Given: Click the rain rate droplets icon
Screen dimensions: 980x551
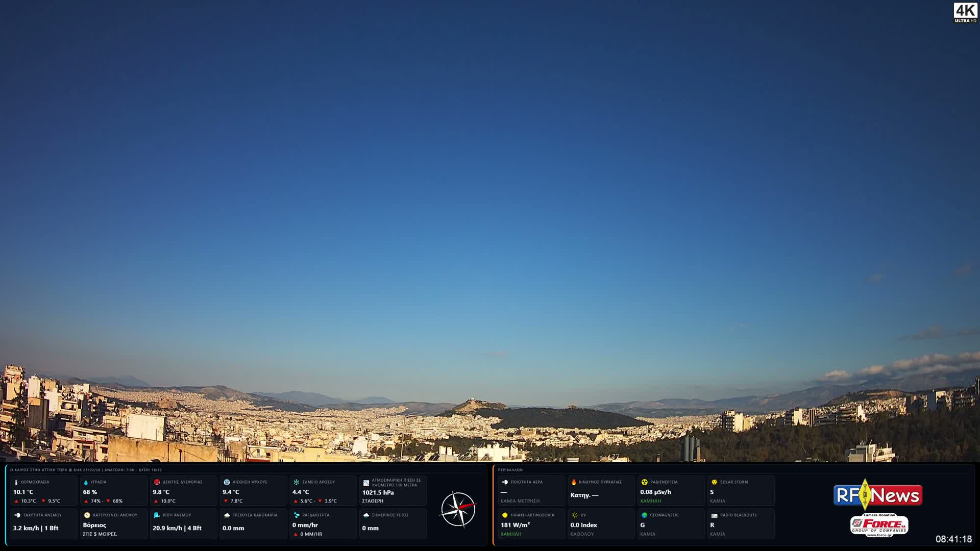Looking at the screenshot, I should pyautogui.click(x=296, y=515).
